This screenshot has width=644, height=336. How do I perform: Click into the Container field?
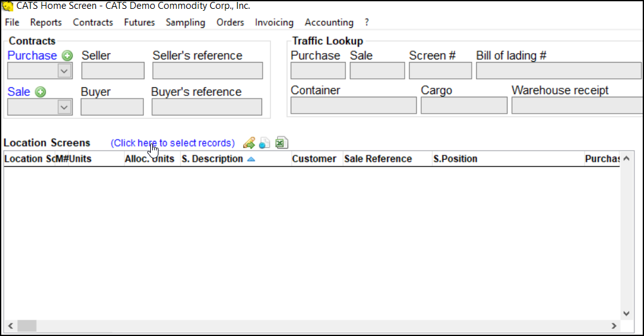pyautogui.click(x=354, y=105)
